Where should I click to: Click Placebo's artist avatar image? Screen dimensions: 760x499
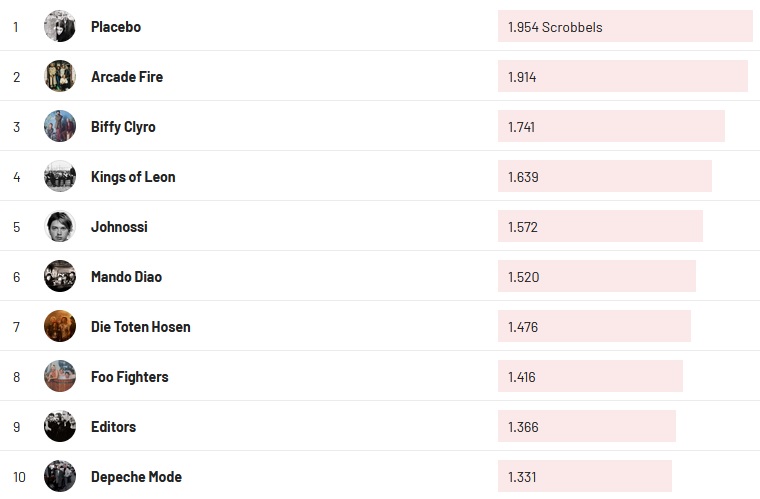point(60,27)
